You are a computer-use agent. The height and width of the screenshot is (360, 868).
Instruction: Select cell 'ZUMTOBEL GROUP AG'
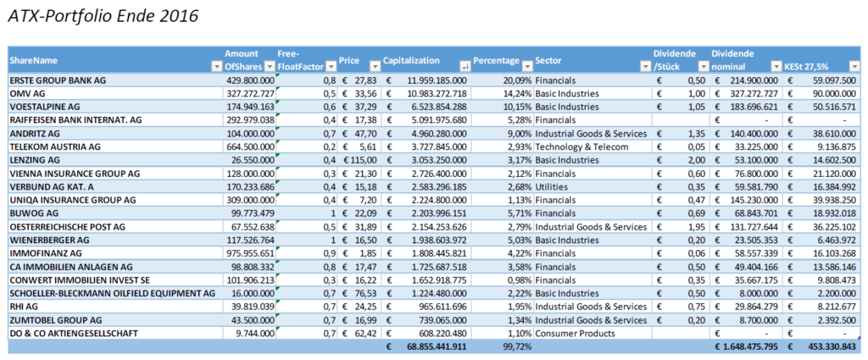click(x=115, y=319)
